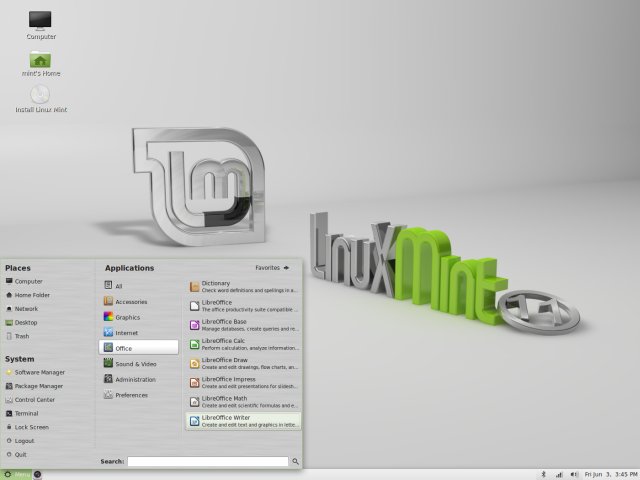Click Software Manager in the System list
Screen dimensions: 640x480
(x=39, y=372)
